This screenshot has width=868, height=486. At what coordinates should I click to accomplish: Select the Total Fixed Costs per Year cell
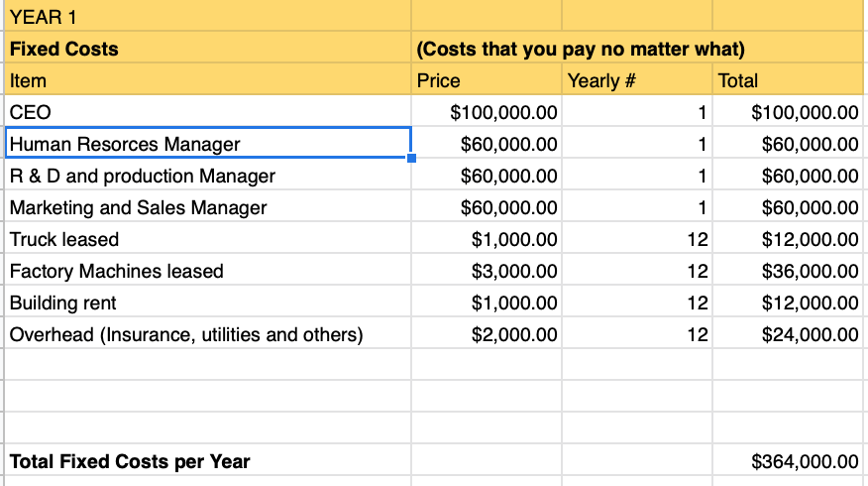pyautogui.click(x=208, y=459)
